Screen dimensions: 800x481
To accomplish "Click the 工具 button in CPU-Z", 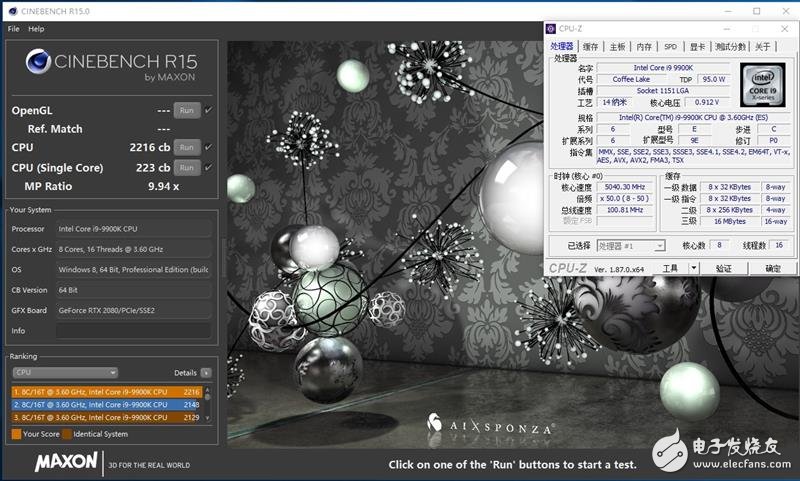I will pos(670,268).
